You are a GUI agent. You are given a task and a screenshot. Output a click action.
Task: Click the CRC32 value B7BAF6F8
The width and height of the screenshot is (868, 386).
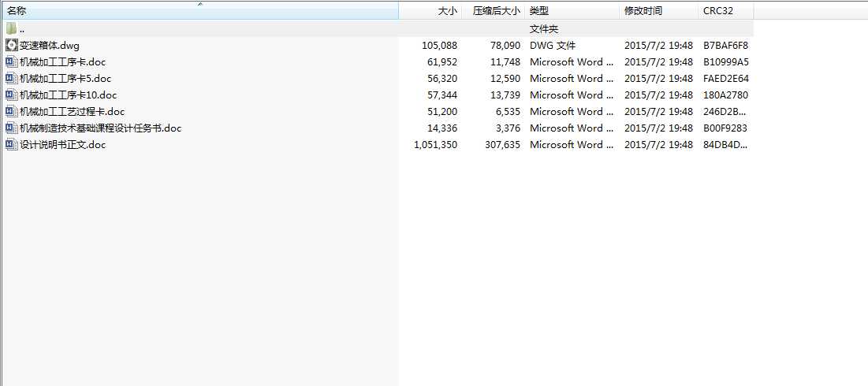coord(726,46)
